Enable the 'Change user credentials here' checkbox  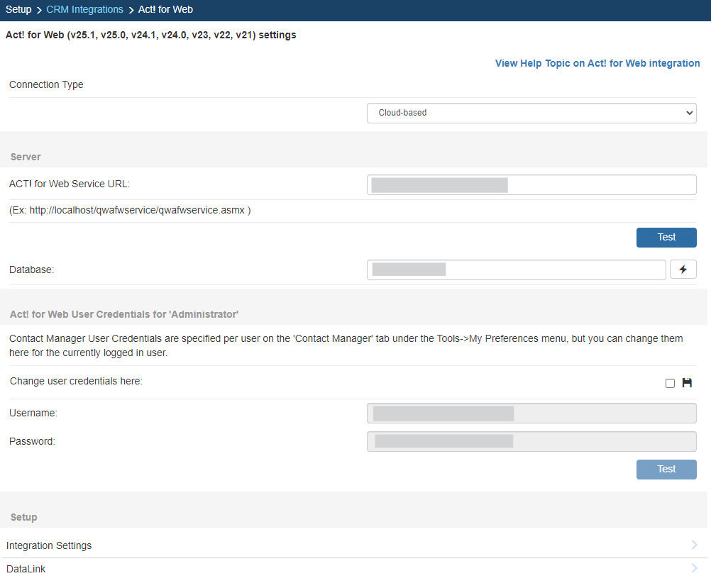point(670,384)
